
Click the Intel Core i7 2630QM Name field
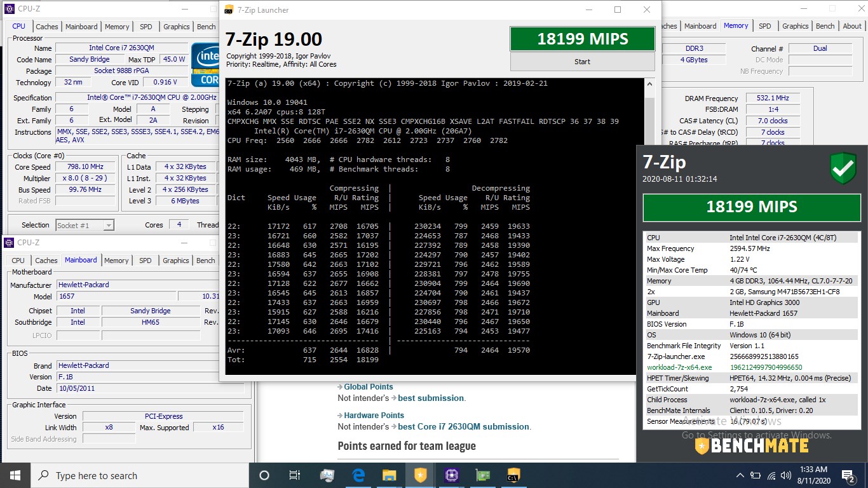121,48
